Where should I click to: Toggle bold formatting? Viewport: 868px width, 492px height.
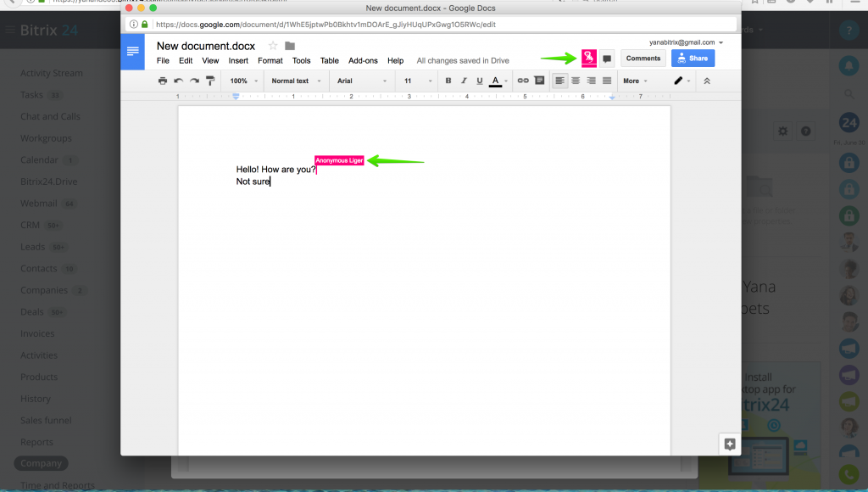coord(448,81)
